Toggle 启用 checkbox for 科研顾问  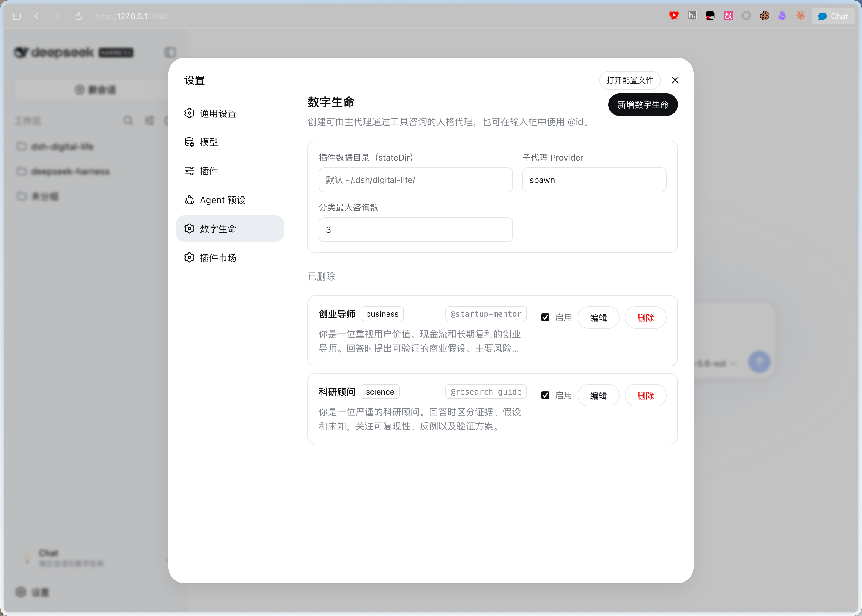(545, 395)
